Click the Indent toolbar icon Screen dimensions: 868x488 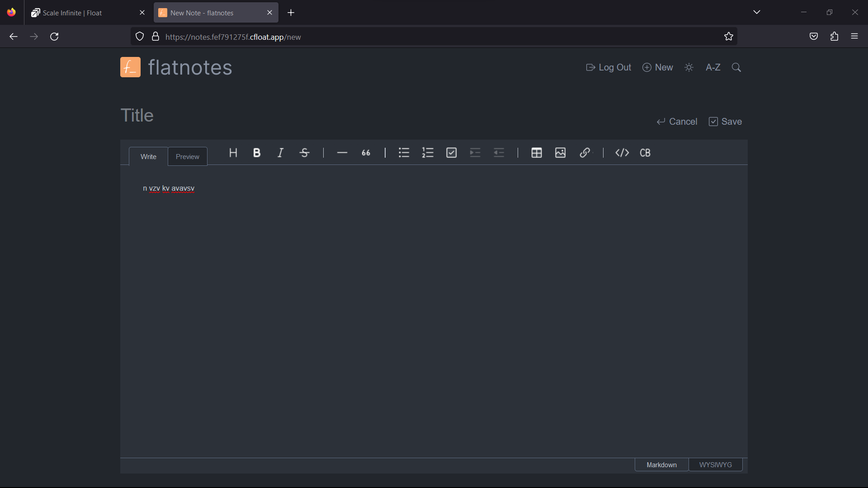(475, 153)
